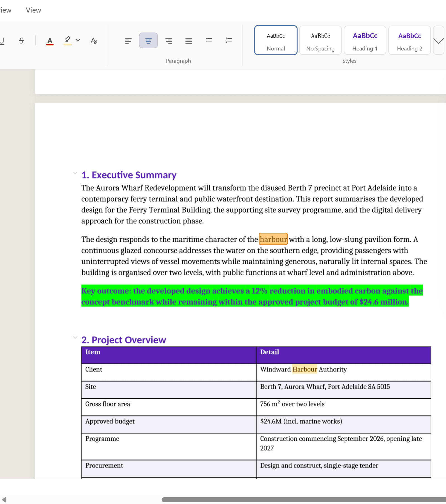Align paragraph to the left
Screen dimensions: 446x504
(128, 41)
